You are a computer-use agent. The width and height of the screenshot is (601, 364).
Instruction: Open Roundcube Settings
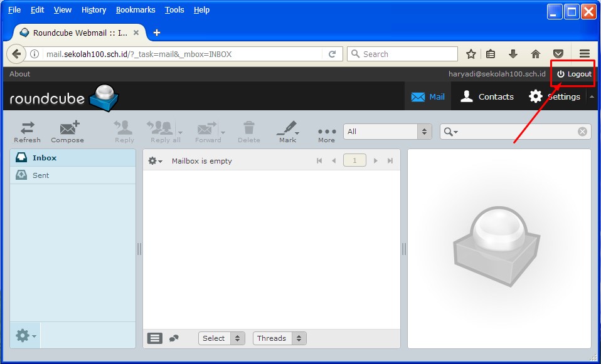pos(555,96)
